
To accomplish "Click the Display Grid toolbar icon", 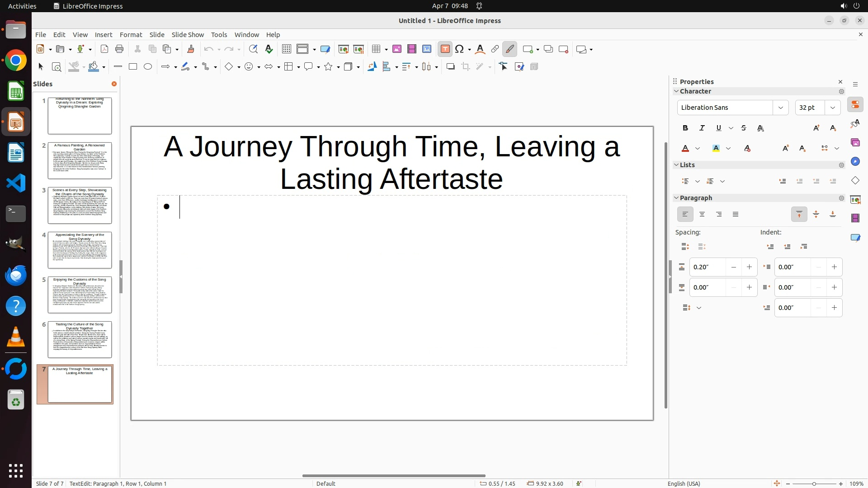I will 286,49.
